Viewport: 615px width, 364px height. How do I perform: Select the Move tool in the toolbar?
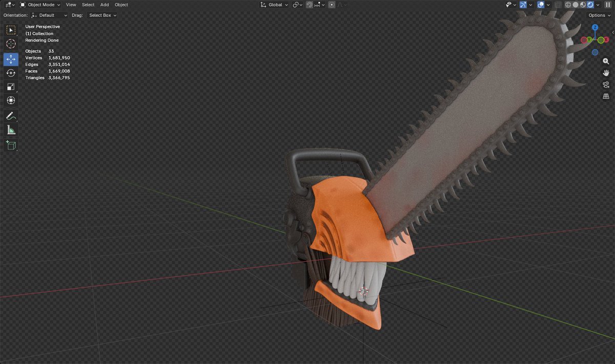11,58
